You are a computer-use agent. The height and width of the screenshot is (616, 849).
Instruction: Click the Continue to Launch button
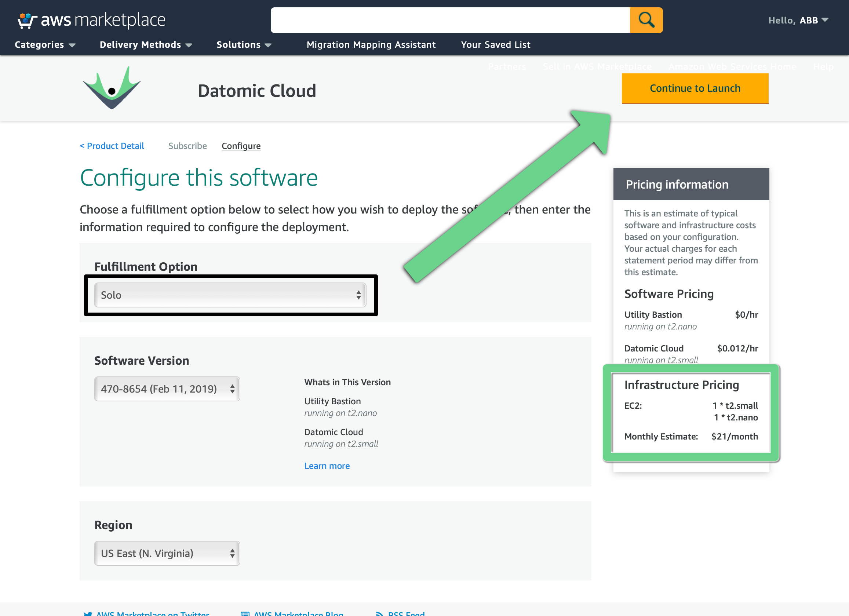(694, 88)
